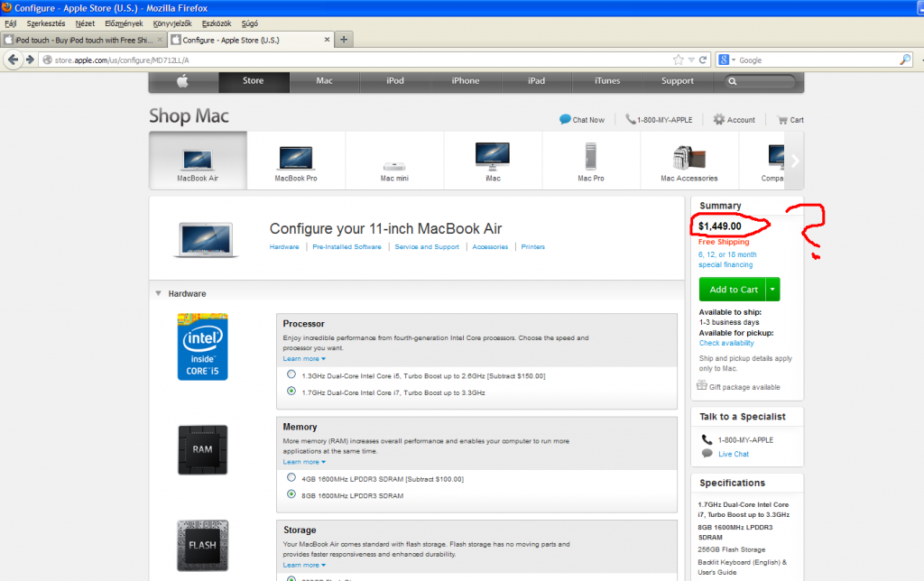The width and height of the screenshot is (924, 581).
Task: Open the Nézet menu
Action: pos(85,23)
